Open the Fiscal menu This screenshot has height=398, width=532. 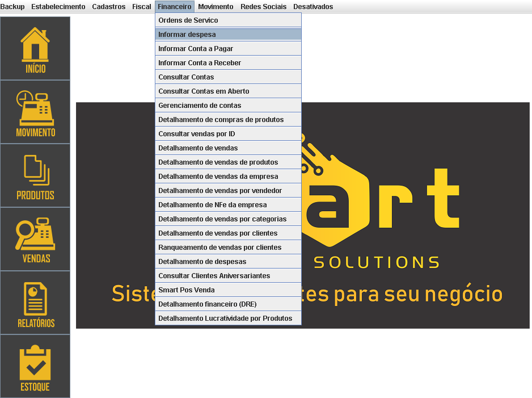click(142, 7)
